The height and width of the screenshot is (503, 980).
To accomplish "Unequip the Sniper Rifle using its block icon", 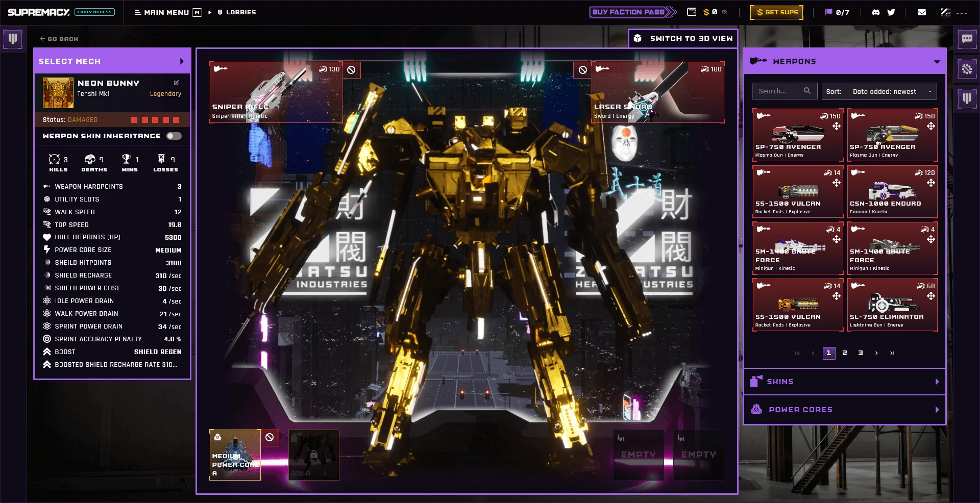I will 351,70.
